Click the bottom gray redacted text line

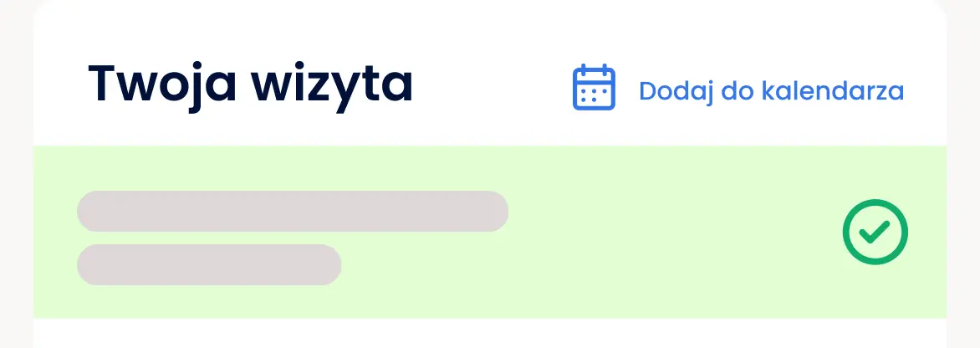[x=209, y=265]
